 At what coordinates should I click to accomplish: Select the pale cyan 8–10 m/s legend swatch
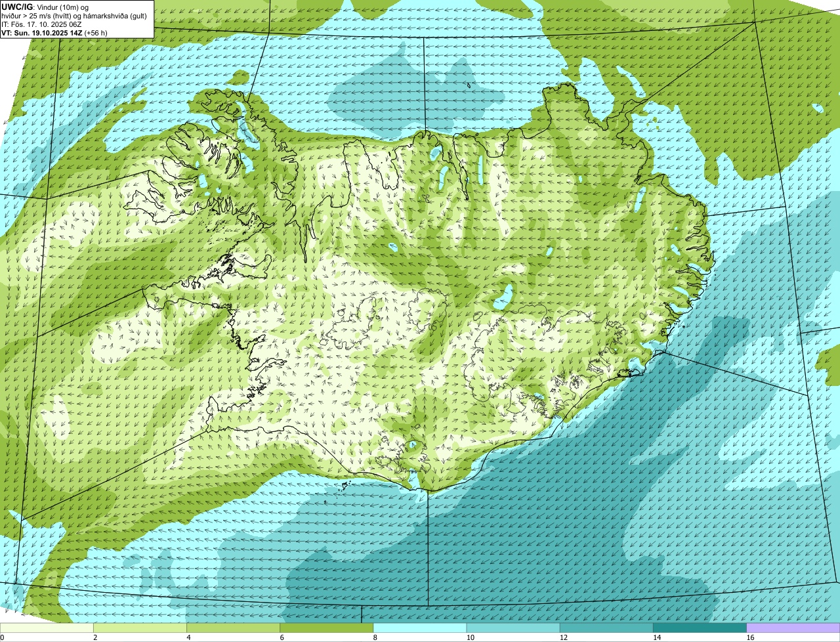pyautogui.click(x=420, y=628)
